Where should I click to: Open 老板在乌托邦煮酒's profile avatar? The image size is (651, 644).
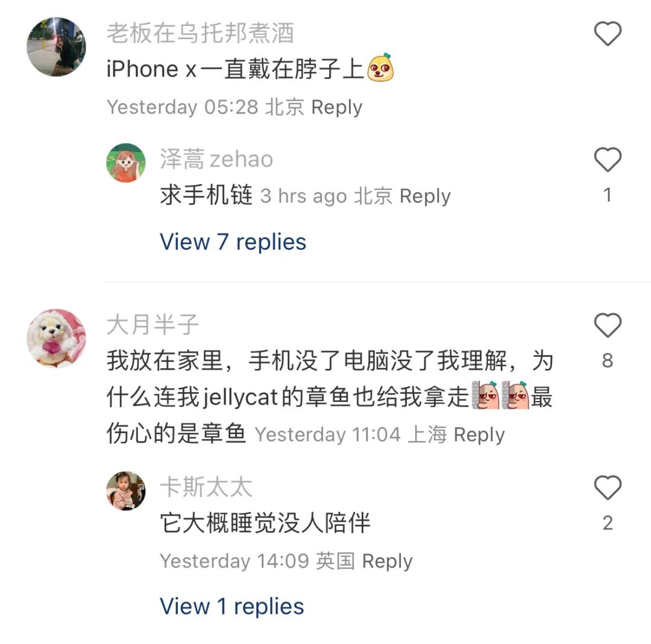click(x=56, y=47)
